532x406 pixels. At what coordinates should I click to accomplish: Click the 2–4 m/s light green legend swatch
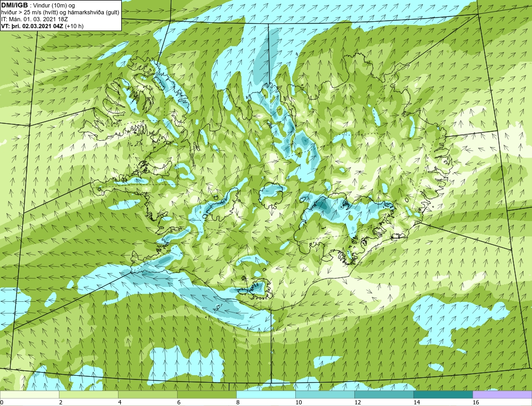tap(88, 394)
